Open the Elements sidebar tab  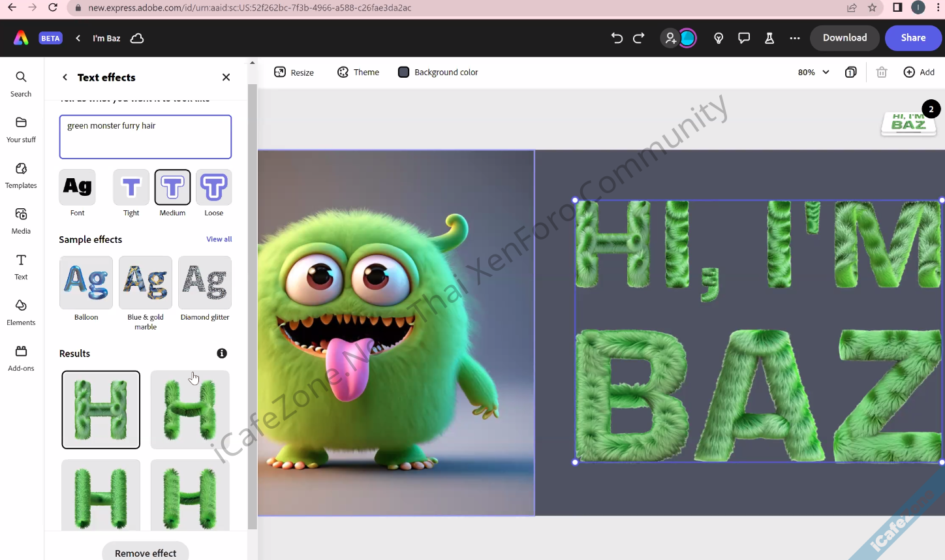21,313
